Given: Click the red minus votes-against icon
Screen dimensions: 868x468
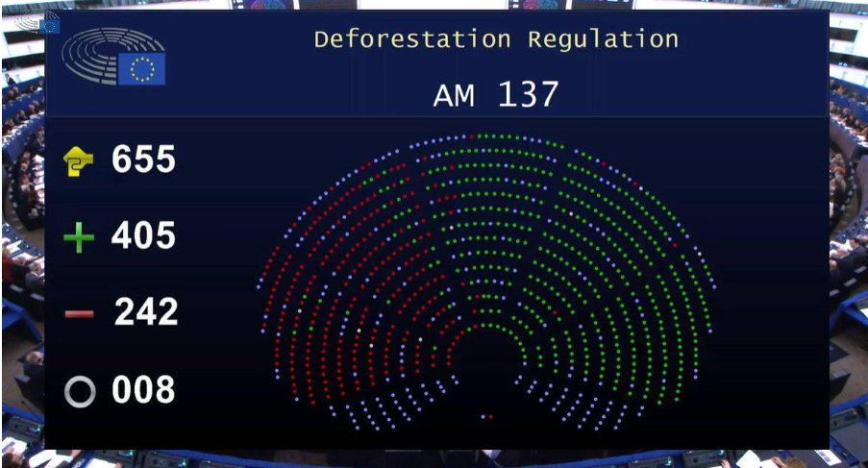Looking at the screenshot, I should pyautogui.click(x=78, y=314).
